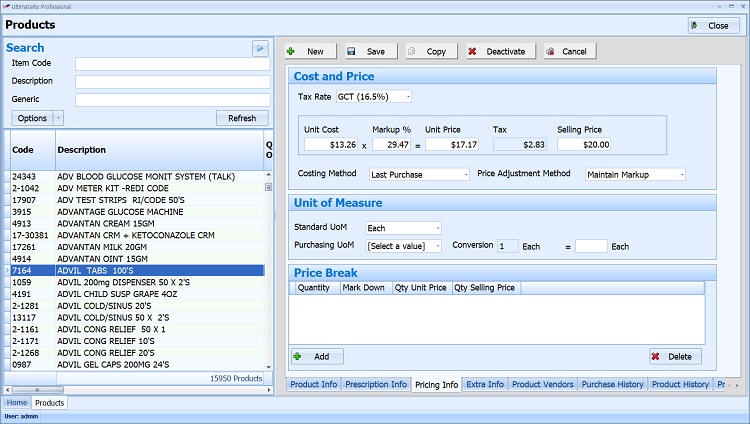
Task: Click the Delete price break button
Action: point(675,357)
